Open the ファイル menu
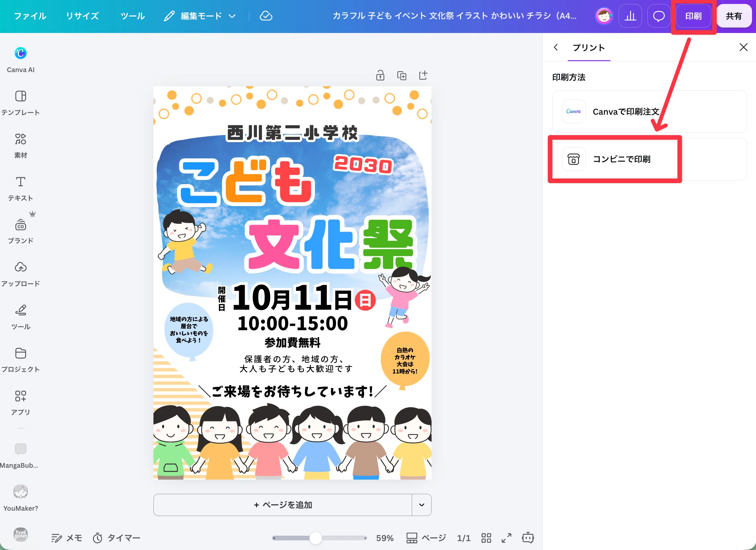The width and height of the screenshot is (756, 550). pos(30,16)
